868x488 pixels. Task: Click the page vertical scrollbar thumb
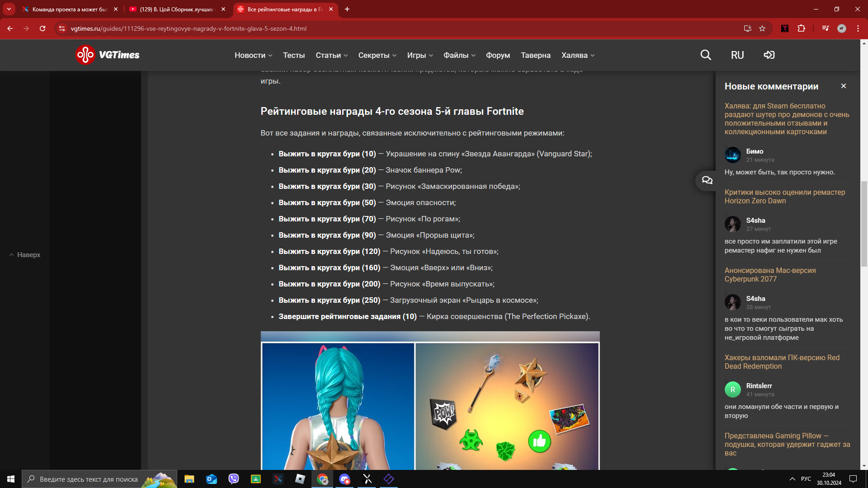click(864, 224)
